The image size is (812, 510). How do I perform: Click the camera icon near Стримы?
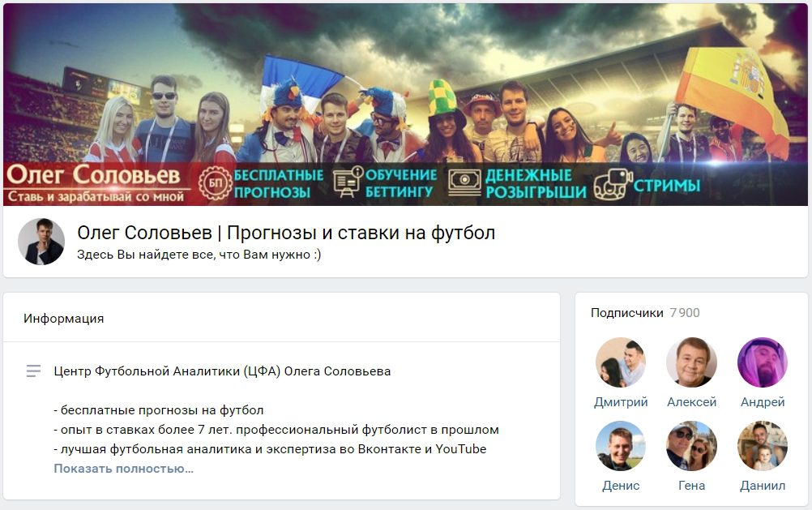click(x=613, y=185)
